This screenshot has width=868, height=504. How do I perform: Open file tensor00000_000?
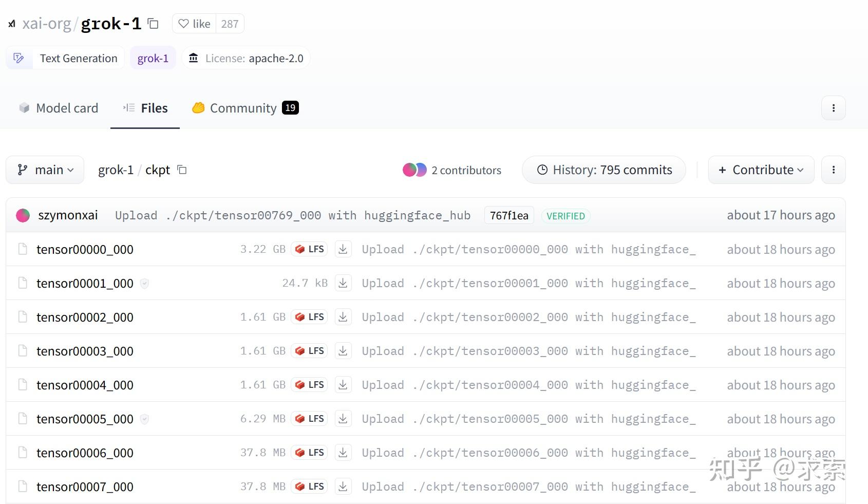pyautogui.click(x=85, y=249)
